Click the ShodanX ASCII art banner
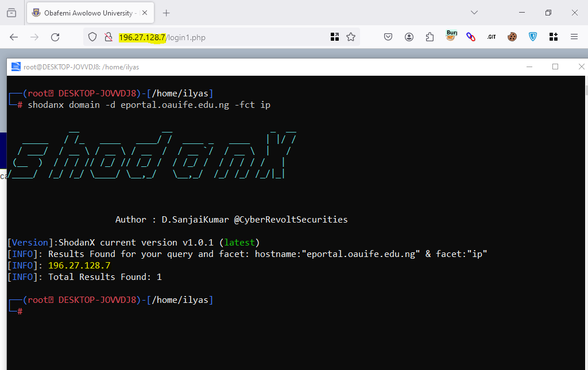Viewport: 588px width, 370px height. point(153,155)
